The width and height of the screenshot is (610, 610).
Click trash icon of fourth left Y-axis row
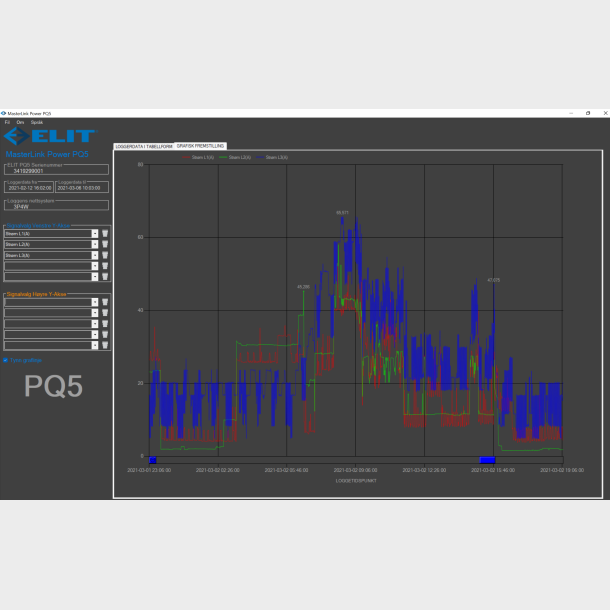click(105, 266)
